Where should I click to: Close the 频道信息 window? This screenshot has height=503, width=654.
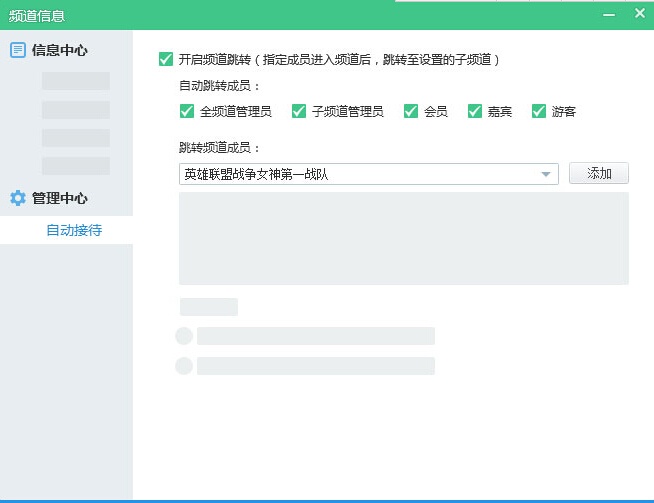pyautogui.click(x=640, y=13)
